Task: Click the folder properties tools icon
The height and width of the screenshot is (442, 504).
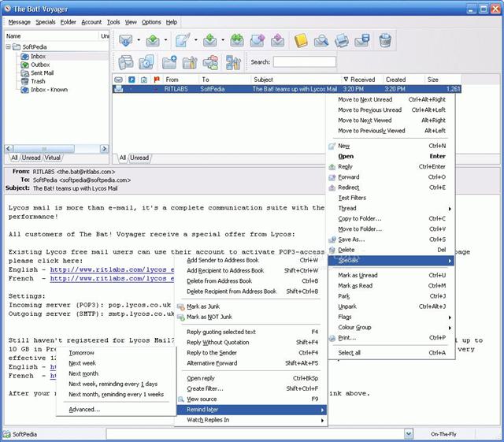Action: pyautogui.click(x=190, y=62)
